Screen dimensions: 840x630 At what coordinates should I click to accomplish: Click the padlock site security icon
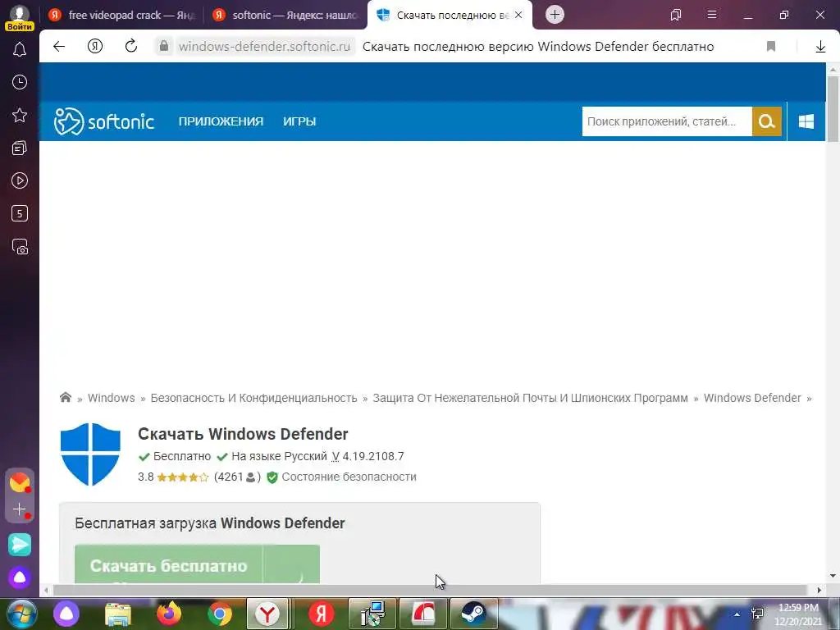tap(164, 46)
